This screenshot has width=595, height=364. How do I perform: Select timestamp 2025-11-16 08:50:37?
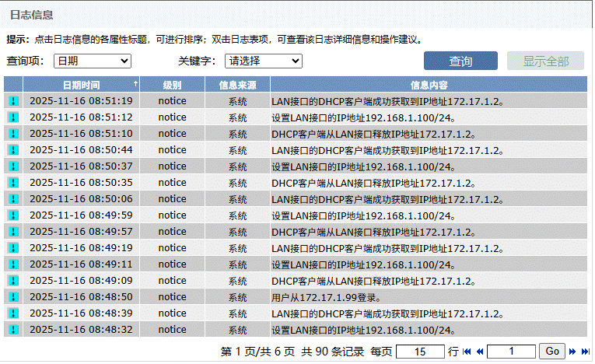tap(81, 166)
